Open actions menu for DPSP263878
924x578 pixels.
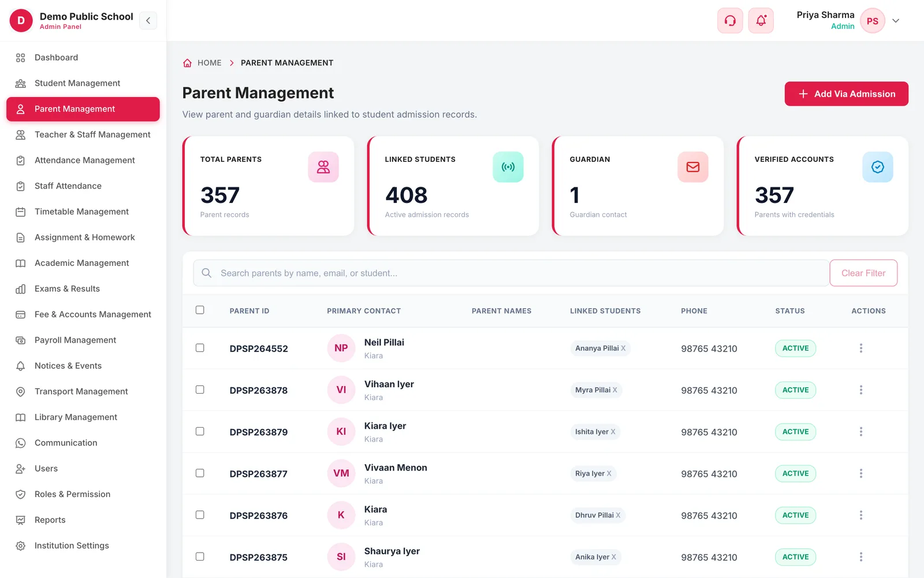[860, 390]
